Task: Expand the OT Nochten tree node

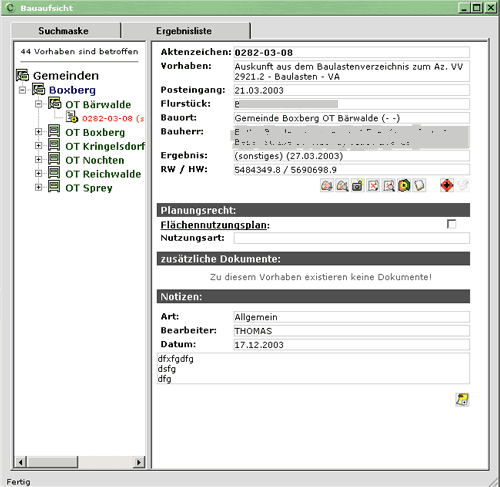Action: coord(39,160)
